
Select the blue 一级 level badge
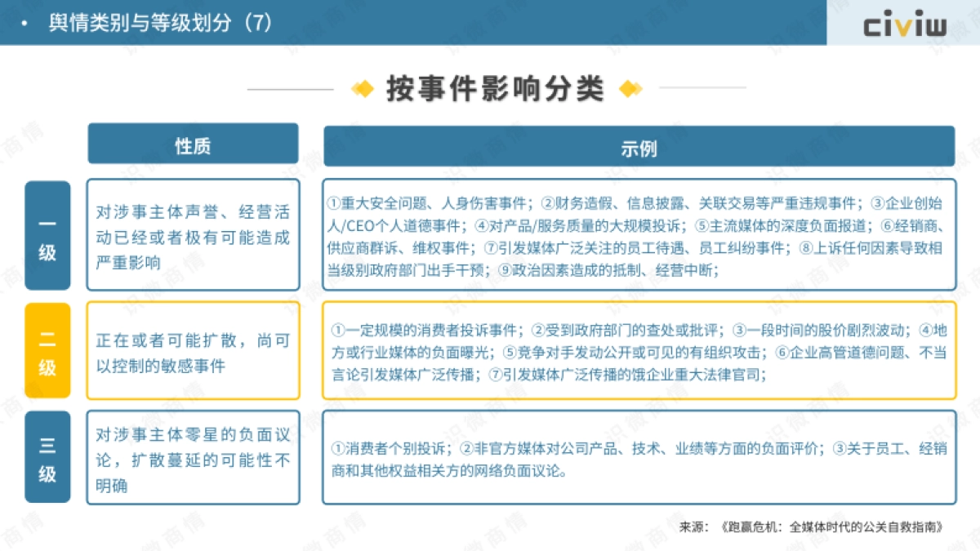click(x=47, y=234)
